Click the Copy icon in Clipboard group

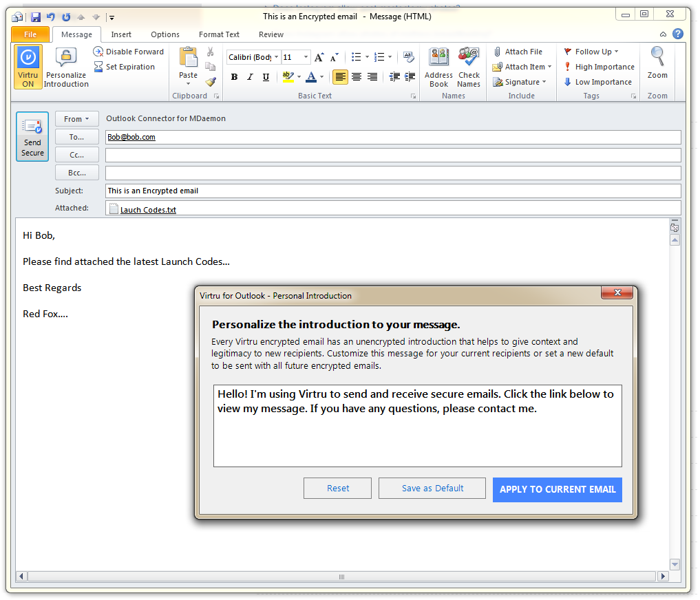pos(210,67)
